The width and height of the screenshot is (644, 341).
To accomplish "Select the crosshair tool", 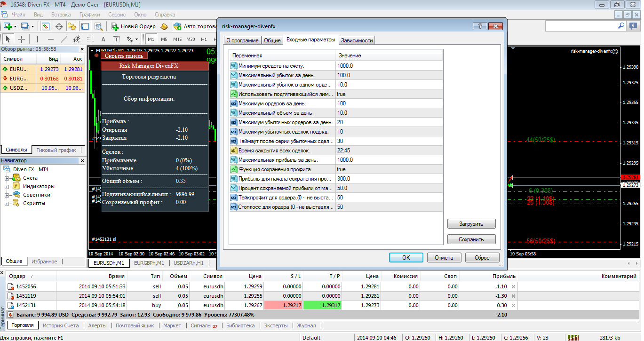I will point(21,39).
